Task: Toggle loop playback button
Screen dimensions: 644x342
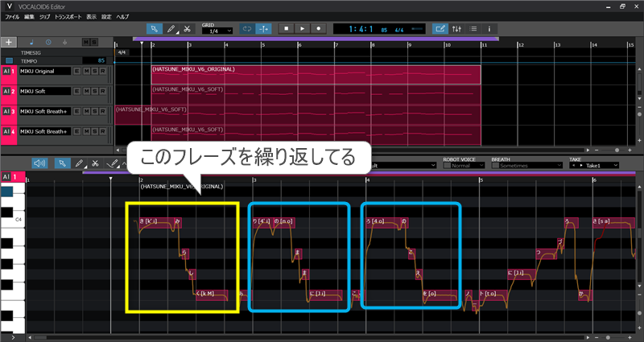Action: (x=247, y=29)
